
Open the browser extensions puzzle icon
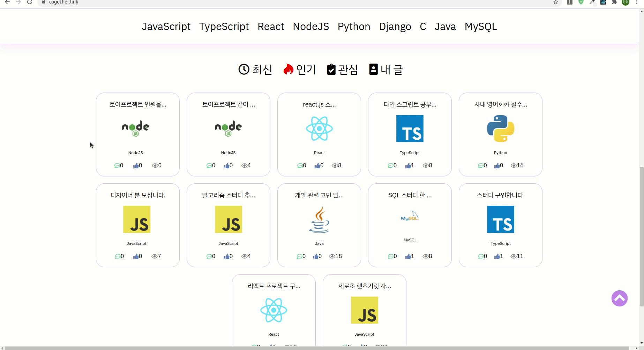click(x=614, y=2)
